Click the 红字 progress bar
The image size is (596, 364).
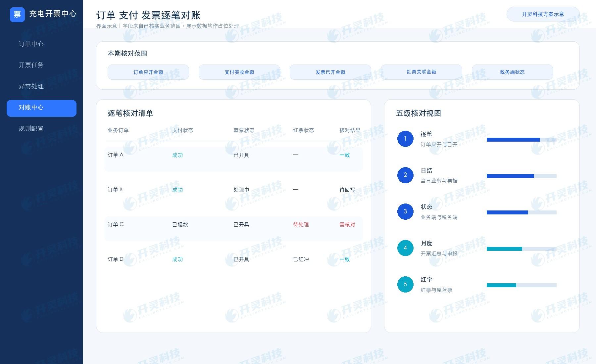(x=521, y=285)
